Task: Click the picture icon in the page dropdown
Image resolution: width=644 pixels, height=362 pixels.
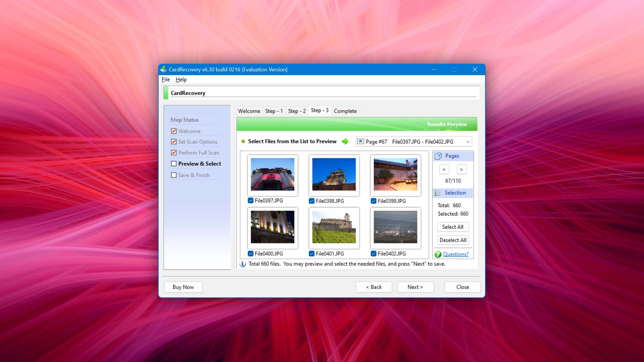Action: point(361,142)
